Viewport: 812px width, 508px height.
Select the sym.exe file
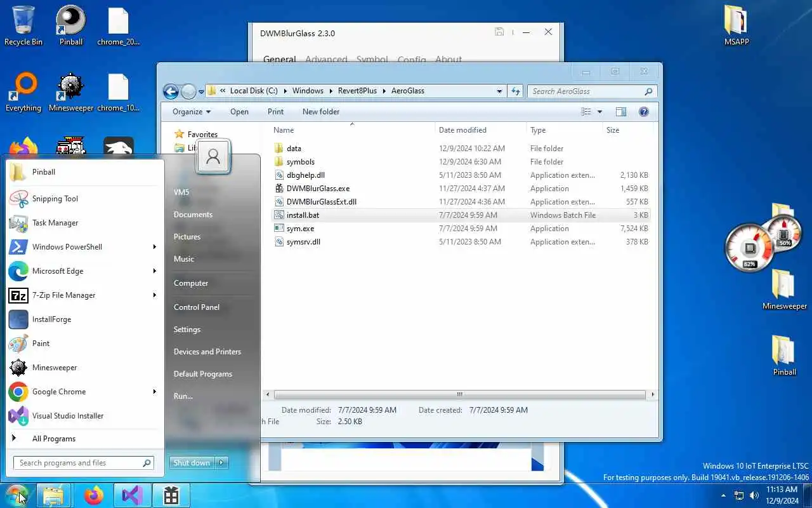click(461, 229)
